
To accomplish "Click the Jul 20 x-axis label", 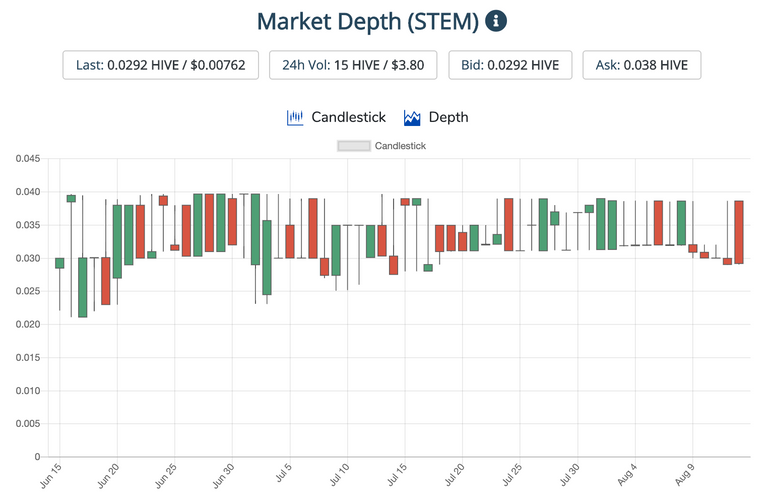I will [455, 475].
